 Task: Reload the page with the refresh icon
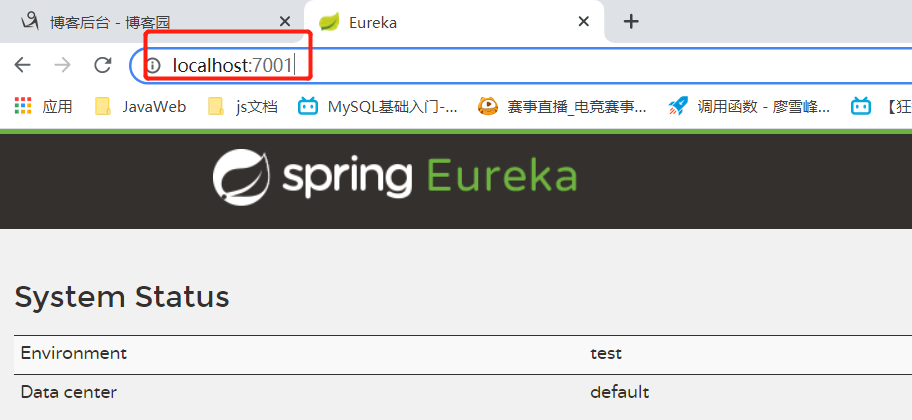point(103,65)
